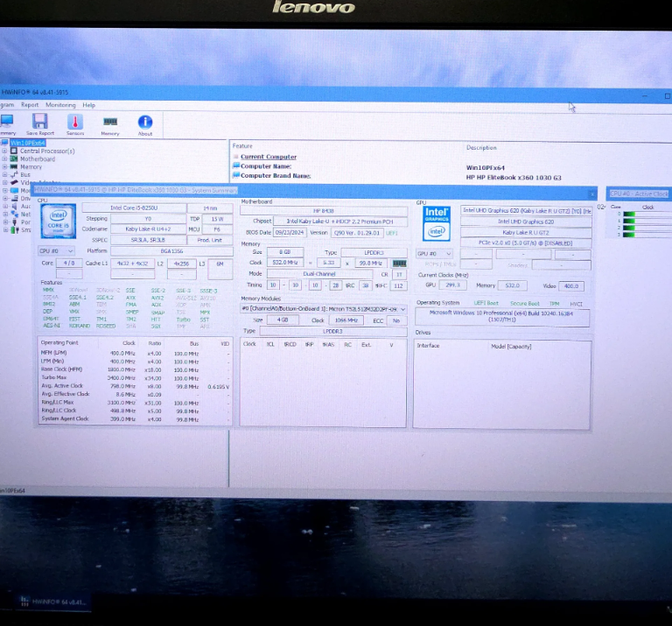Expand the Motherboard tree node
The width and height of the screenshot is (672, 626).
coord(4,158)
